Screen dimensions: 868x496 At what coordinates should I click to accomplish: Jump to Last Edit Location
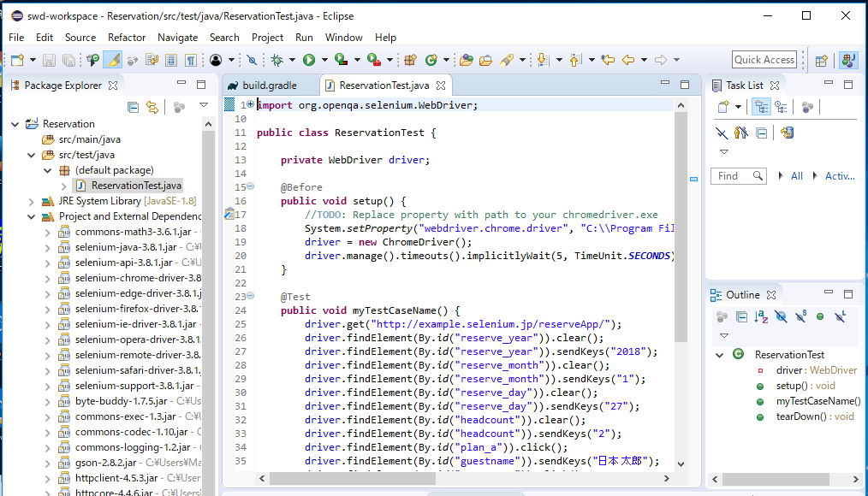[x=608, y=60]
